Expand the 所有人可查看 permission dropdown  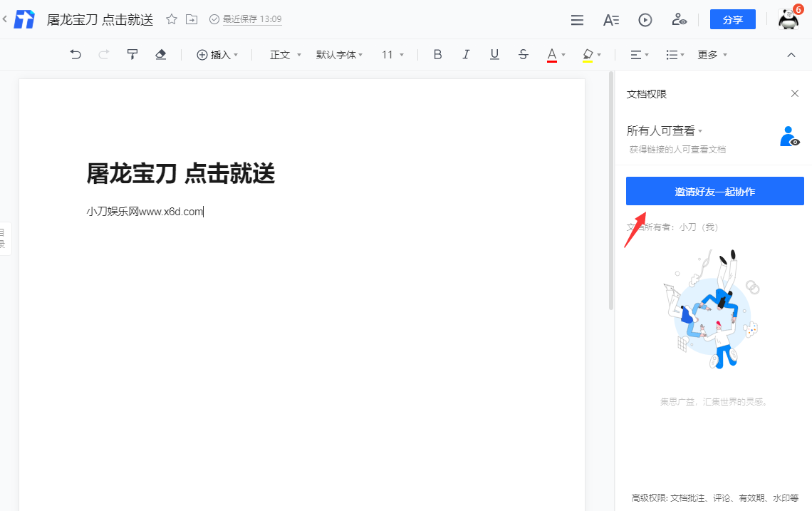click(662, 130)
